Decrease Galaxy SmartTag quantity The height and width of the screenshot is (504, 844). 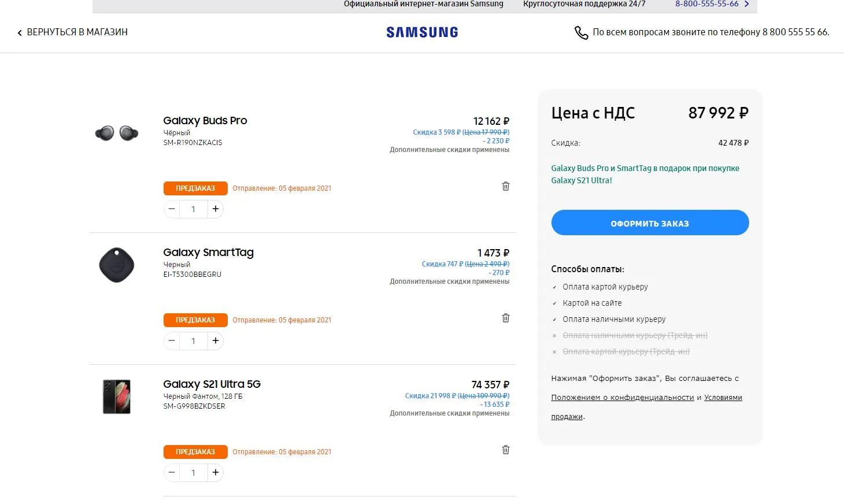click(x=172, y=340)
